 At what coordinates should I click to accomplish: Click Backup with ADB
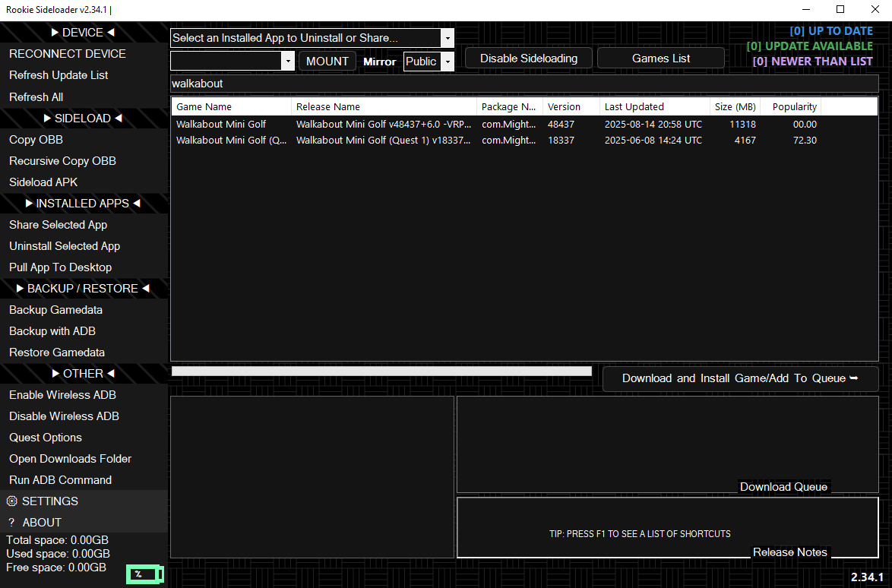point(84,331)
